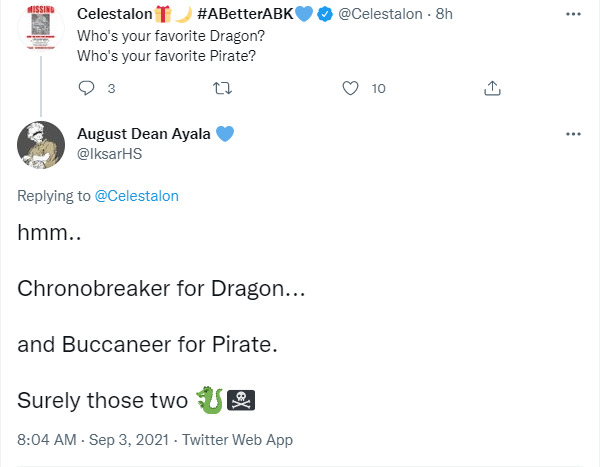600x467 pixels.
Task: Open August Dean Ayala's avatar
Action: pos(43,148)
